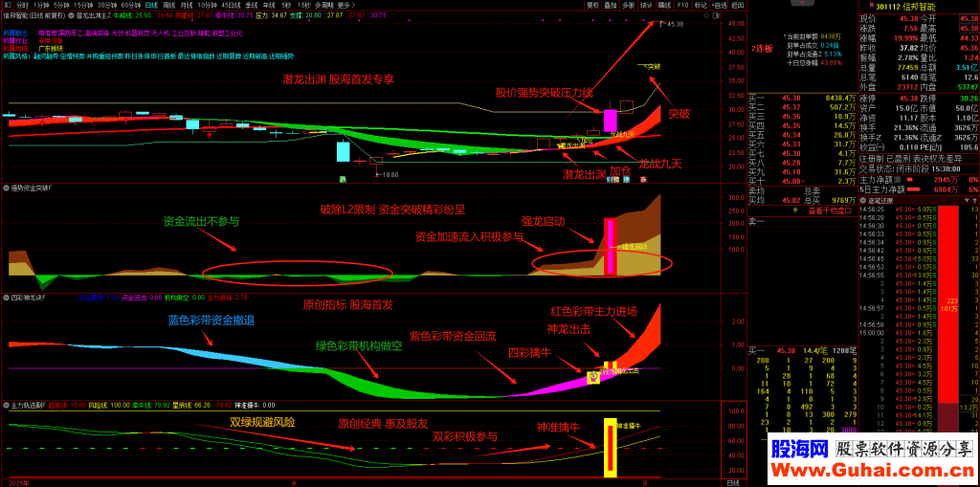Click the 买十 bid row
980x487 pixels.
(802, 181)
